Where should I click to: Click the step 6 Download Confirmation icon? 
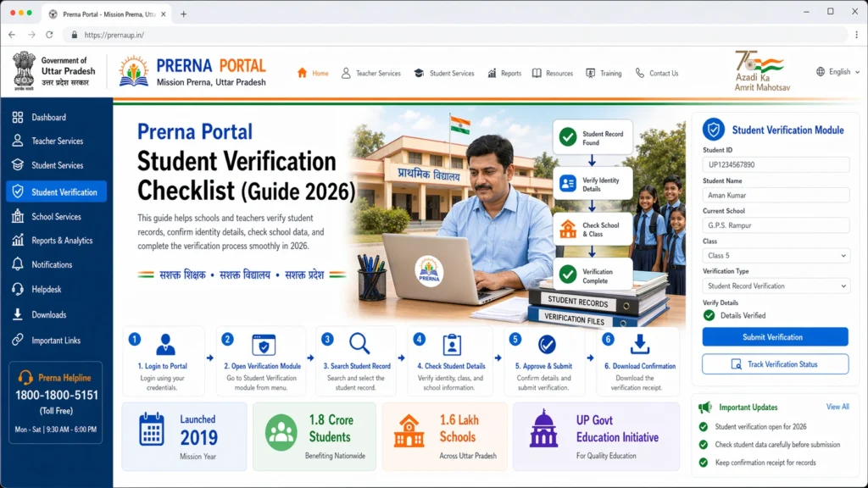coord(639,344)
